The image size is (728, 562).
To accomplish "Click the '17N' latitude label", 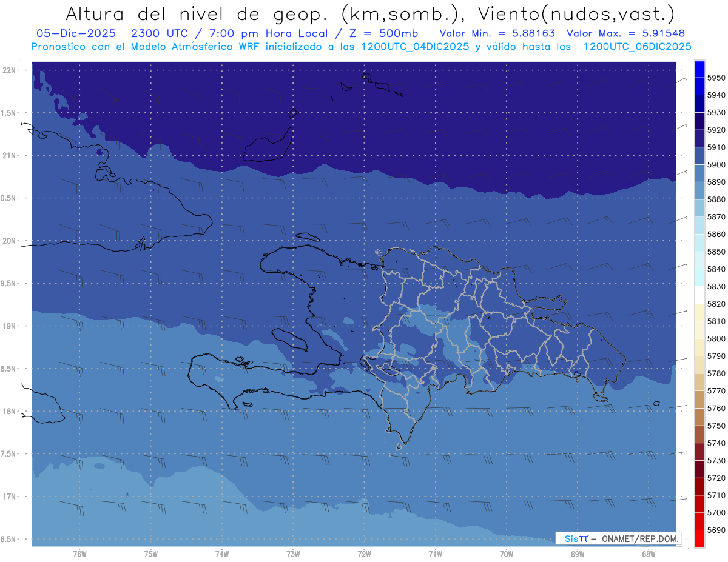I will tap(10, 497).
